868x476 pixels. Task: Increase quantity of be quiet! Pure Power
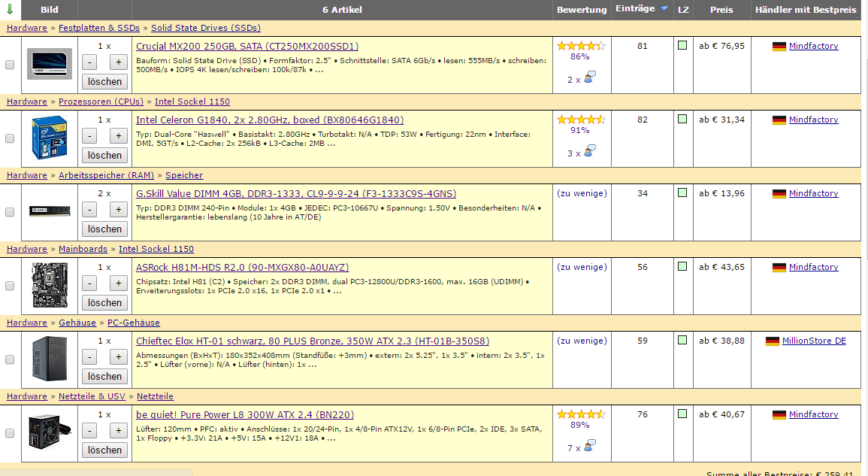coord(119,431)
